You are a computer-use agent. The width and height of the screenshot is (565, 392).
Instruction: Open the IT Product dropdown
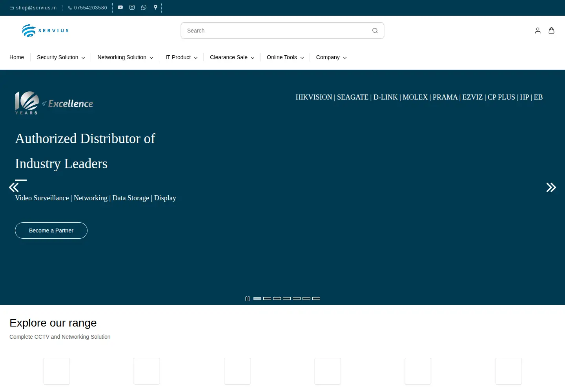pos(181,57)
